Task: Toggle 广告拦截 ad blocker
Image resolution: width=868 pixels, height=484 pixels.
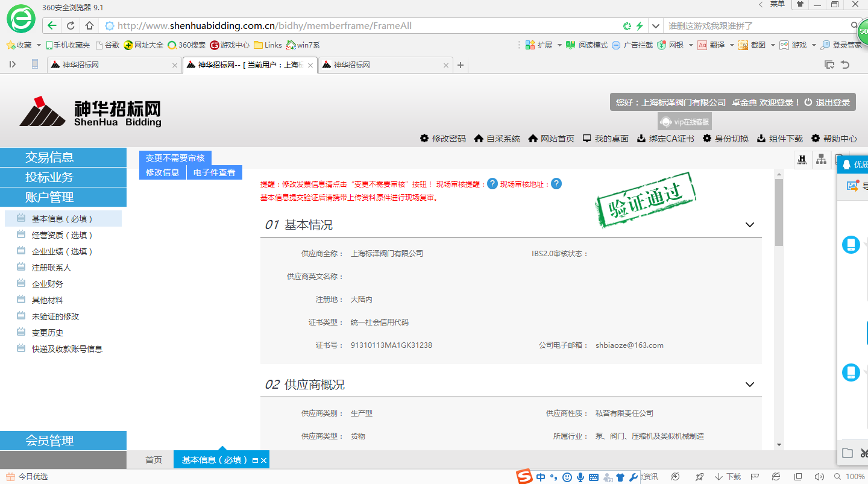Action: 632,45
